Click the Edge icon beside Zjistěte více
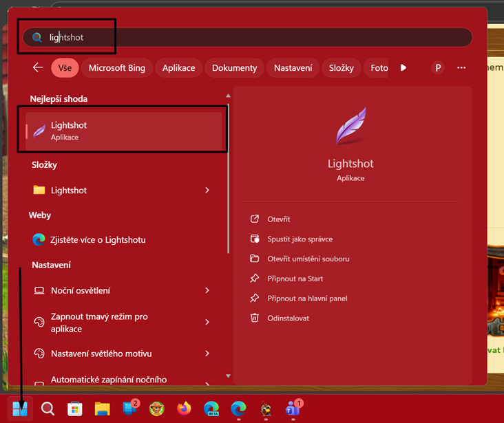504x423 pixels. pyautogui.click(x=39, y=239)
